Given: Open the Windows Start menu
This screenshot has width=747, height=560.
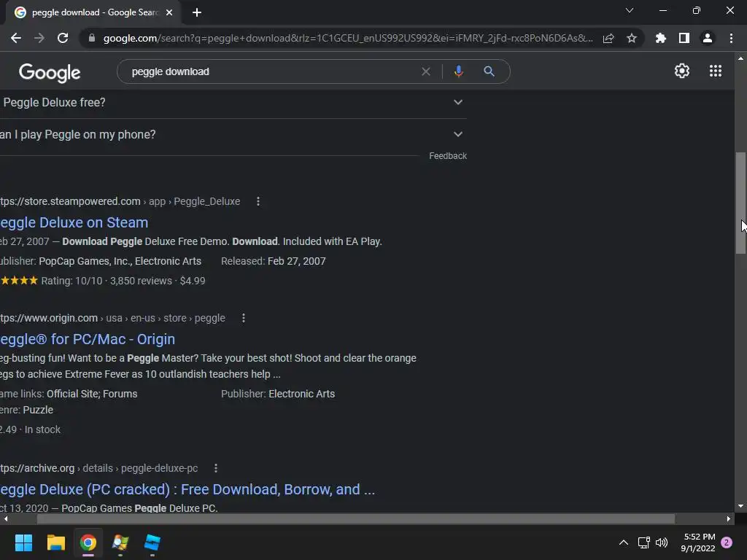Looking at the screenshot, I should tap(23, 542).
